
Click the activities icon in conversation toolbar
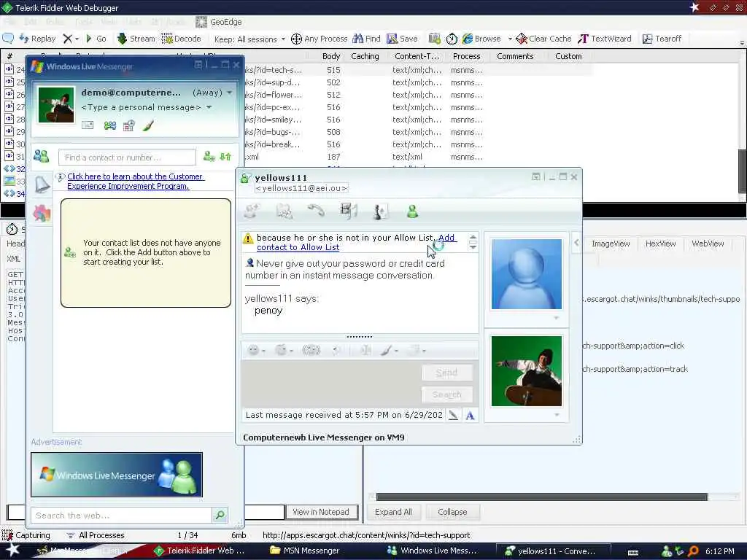click(380, 211)
